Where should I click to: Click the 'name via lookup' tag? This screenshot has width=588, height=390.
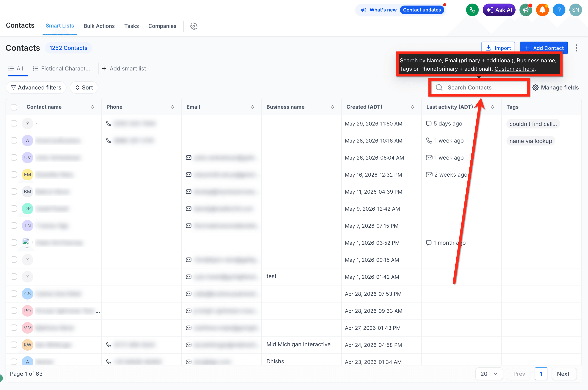tap(531, 141)
